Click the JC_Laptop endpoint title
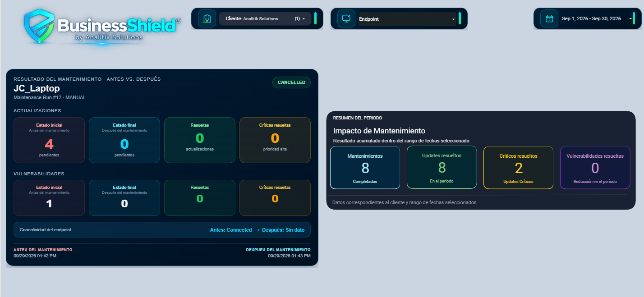Screen dimensions: 644x297 pos(37,88)
